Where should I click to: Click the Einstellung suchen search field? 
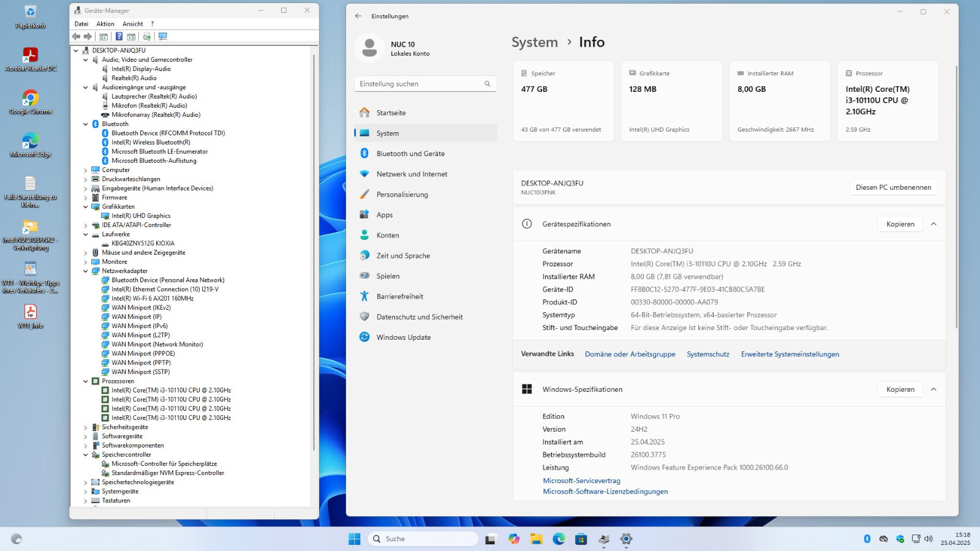[425, 84]
